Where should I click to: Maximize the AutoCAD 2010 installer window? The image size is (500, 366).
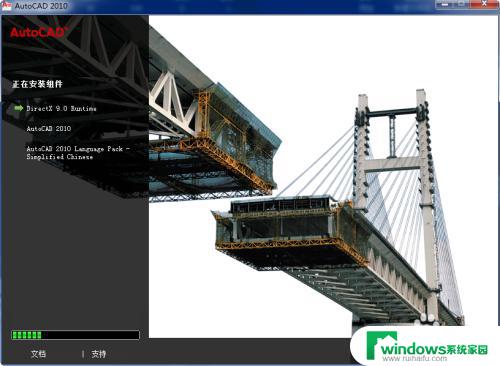pyautogui.click(x=462, y=4)
